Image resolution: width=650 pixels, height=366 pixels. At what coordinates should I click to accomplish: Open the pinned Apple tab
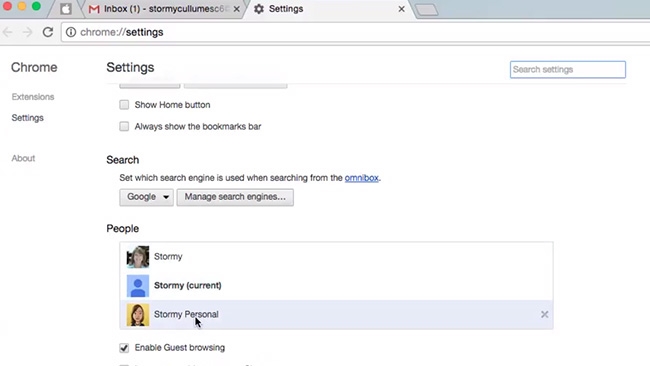tap(65, 9)
